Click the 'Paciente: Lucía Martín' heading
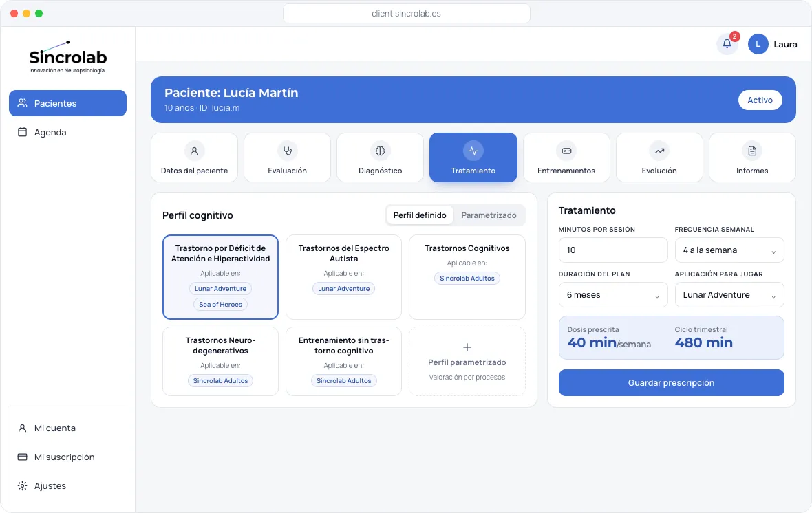Viewport: 812px width, 513px height. 231,93
